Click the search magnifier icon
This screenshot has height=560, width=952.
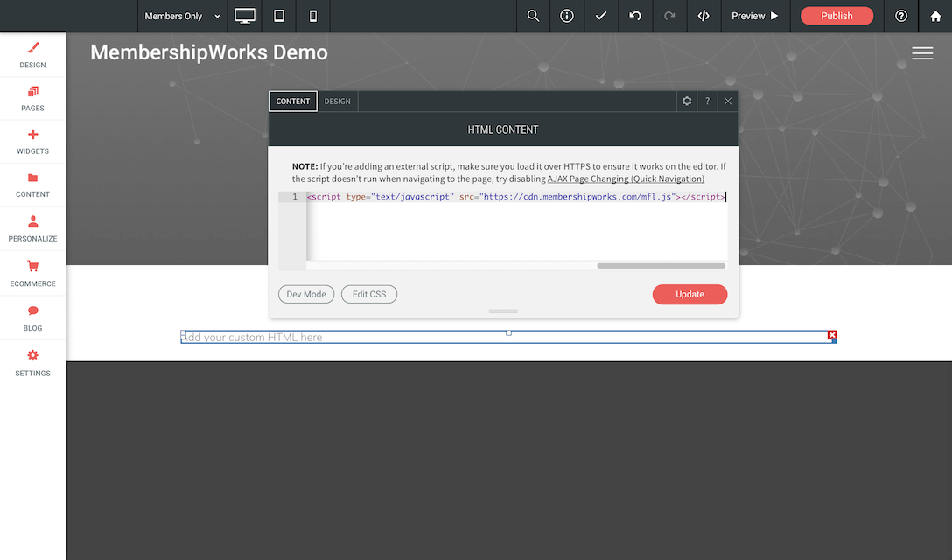pyautogui.click(x=533, y=16)
